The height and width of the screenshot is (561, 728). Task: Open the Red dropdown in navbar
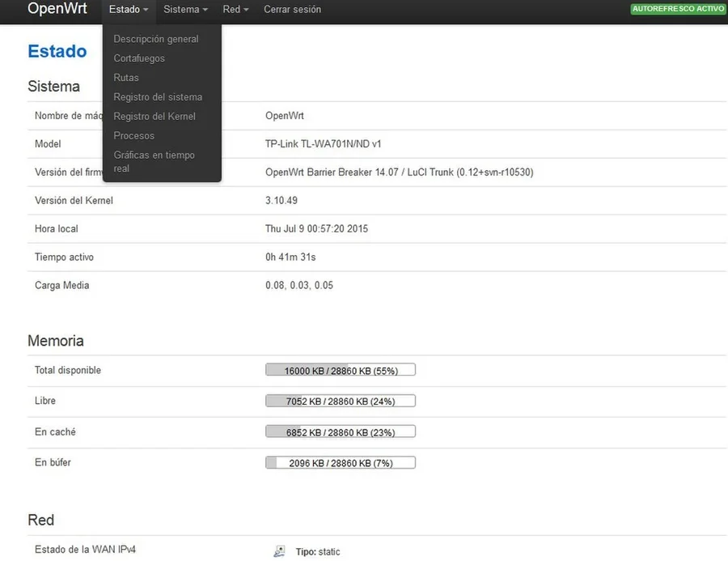[x=235, y=9]
